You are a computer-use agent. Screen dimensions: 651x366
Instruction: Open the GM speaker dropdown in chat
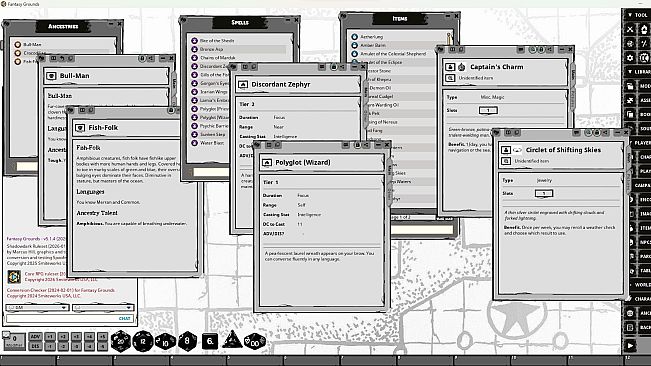point(37,307)
